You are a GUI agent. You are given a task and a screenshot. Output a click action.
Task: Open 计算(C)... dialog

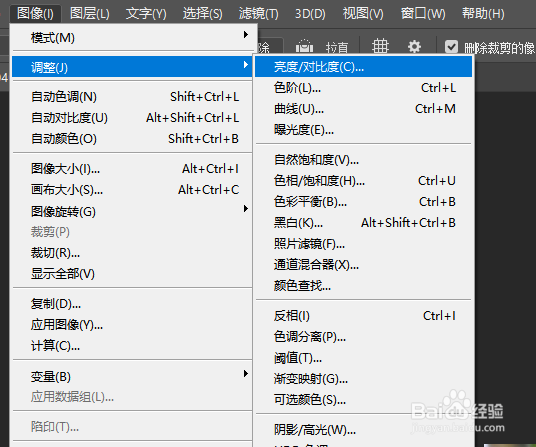pos(132,346)
